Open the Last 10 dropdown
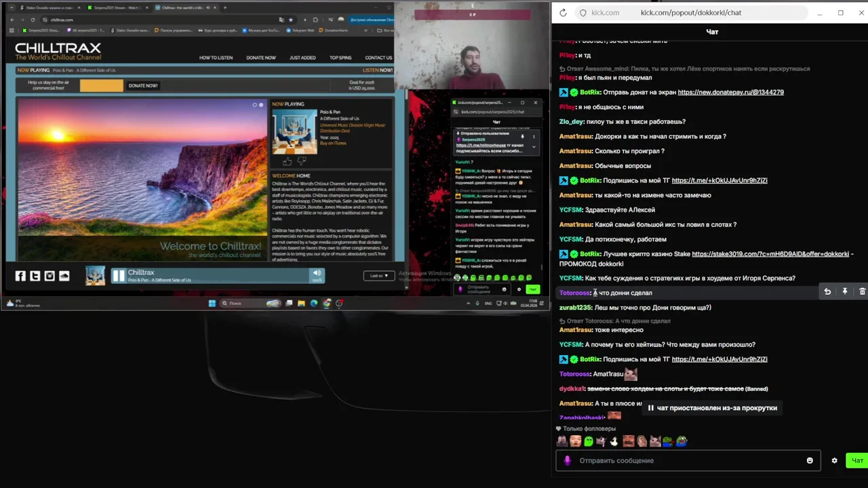The image size is (868, 488). pyautogui.click(x=379, y=275)
